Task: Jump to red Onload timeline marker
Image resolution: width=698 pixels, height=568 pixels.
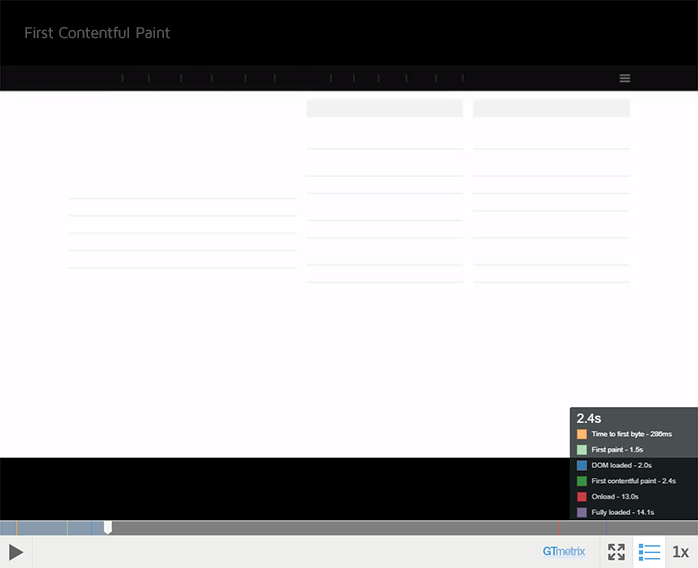Action: point(559,528)
